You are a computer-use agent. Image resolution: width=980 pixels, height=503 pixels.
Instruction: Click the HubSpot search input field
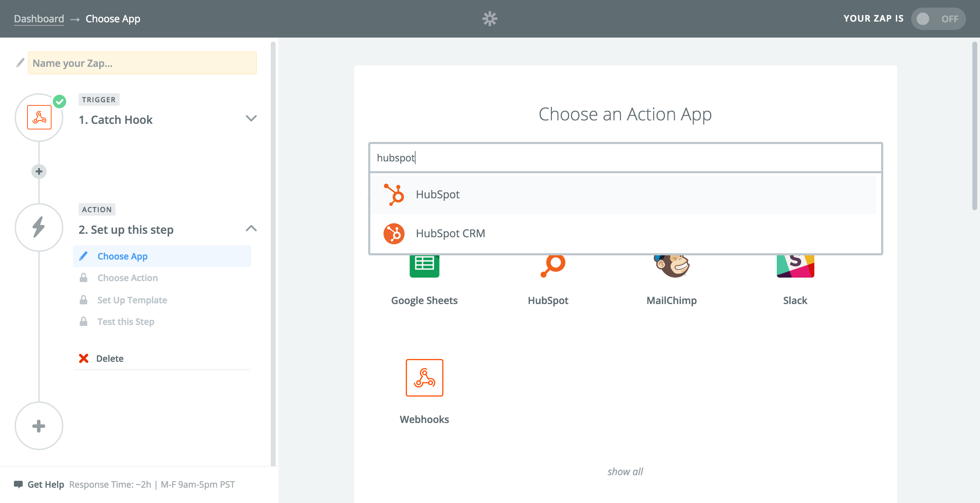[x=625, y=157]
